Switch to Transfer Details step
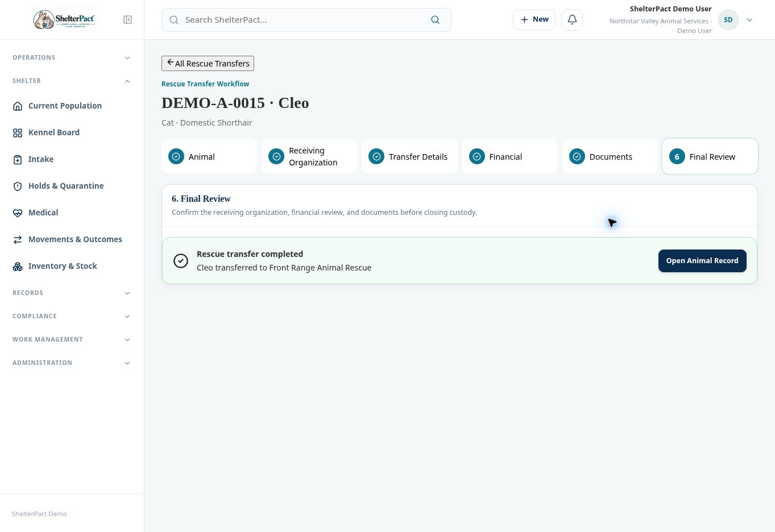 (x=409, y=156)
